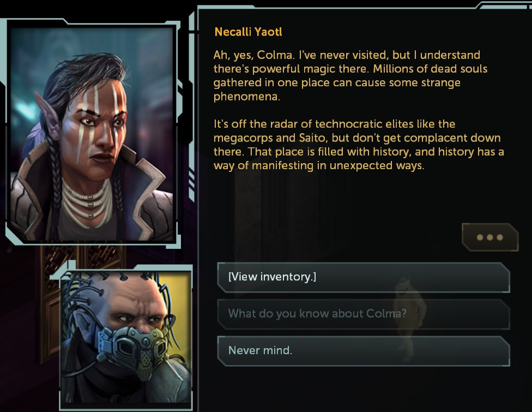This screenshot has width=532, height=412.
Task: Click the first dialogue paragraph about Colma
Action: [x=350, y=75]
